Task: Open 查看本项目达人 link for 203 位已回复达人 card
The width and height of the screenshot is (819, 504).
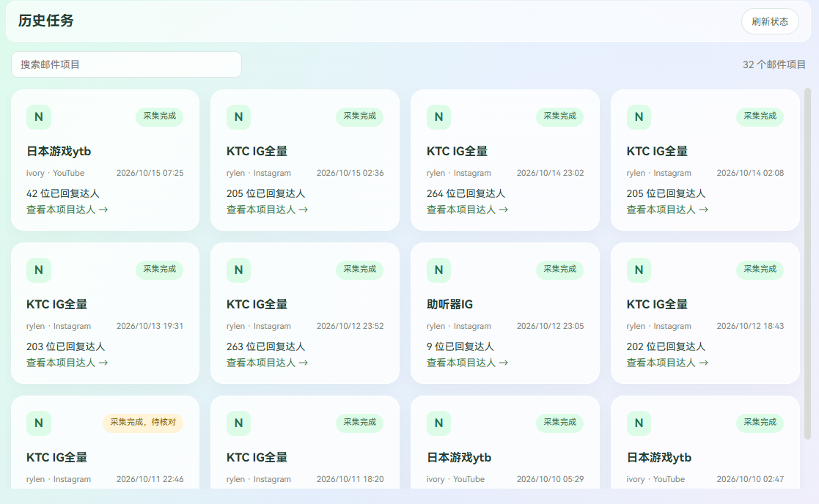Action: pyautogui.click(x=67, y=363)
